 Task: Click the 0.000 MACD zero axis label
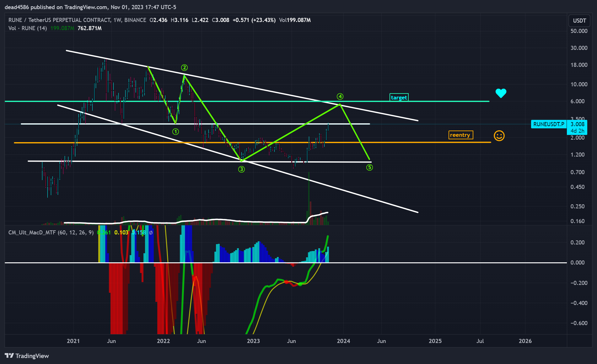click(578, 263)
